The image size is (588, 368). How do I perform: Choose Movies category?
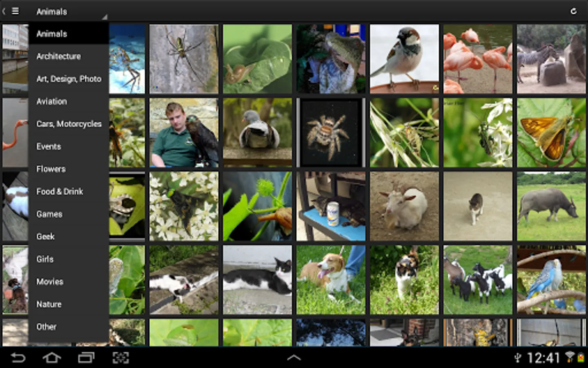coord(69,281)
